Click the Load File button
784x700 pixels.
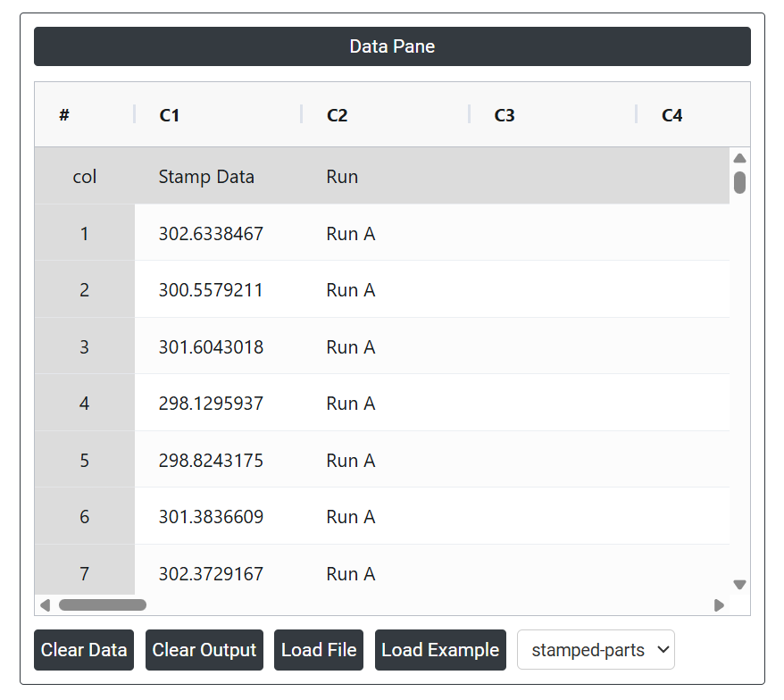tap(319, 650)
